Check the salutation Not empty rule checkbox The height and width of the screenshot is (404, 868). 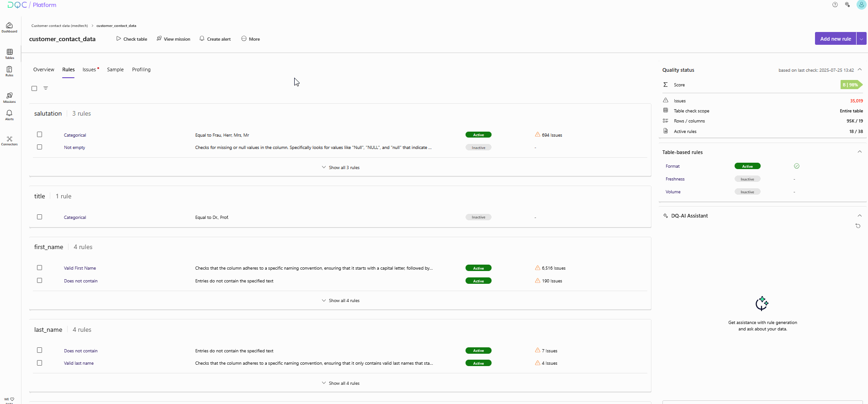click(x=40, y=147)
